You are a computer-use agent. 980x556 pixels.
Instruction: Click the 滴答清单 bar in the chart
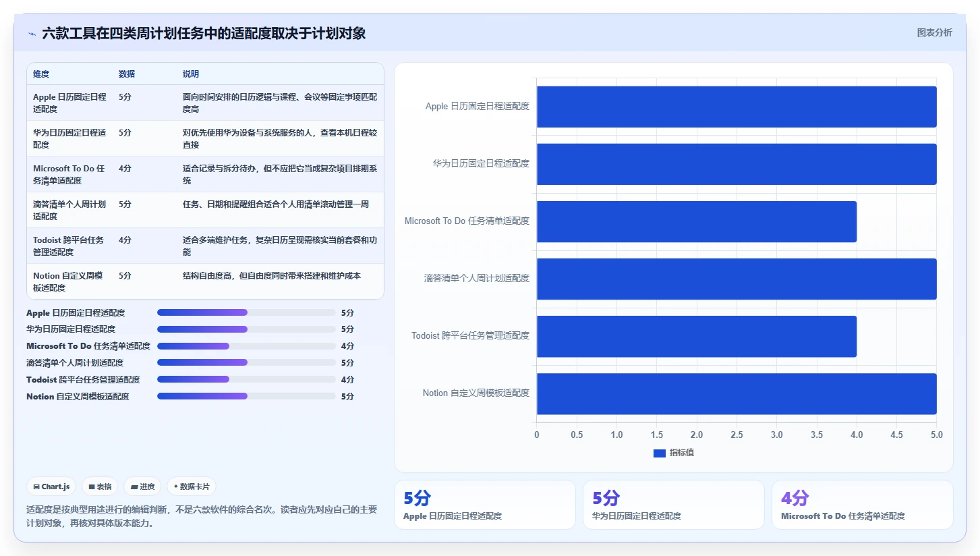click(x=737, y=279)
